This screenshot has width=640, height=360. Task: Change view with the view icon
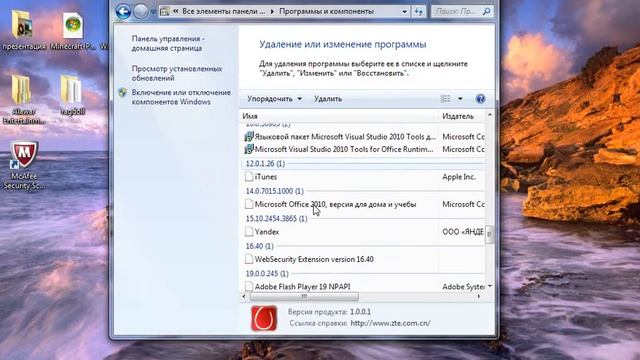click(446, 99)
